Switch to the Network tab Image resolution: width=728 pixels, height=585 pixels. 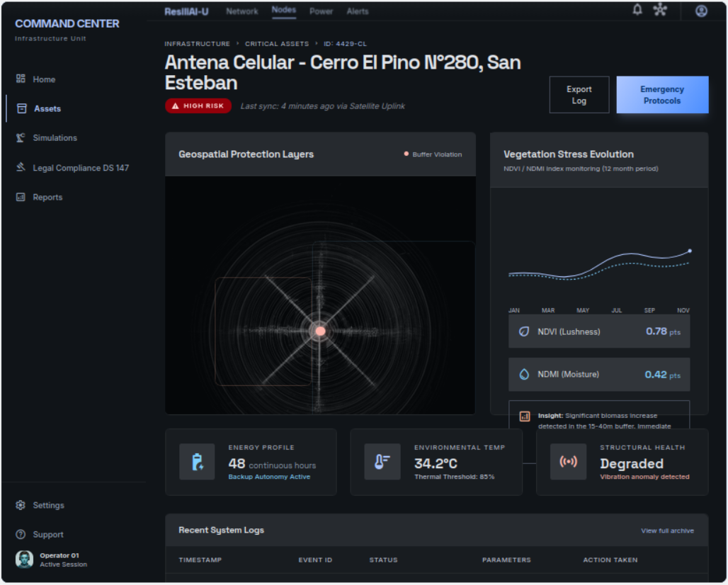[x=242, y=11]
